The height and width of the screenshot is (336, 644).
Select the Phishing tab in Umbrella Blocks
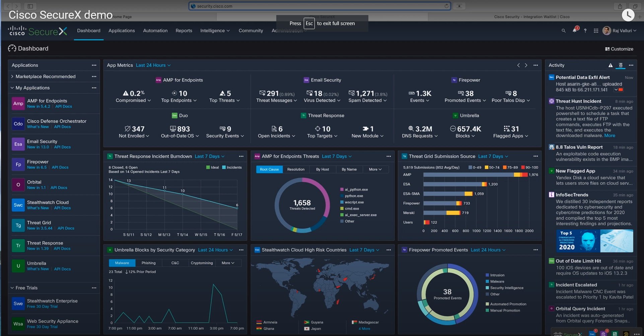(148, 263)
